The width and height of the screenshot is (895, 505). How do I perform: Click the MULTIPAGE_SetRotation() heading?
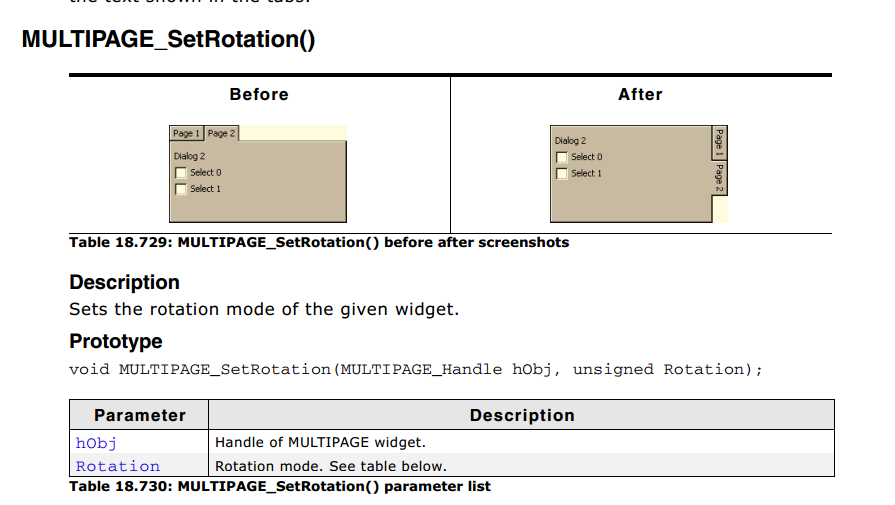168,39
